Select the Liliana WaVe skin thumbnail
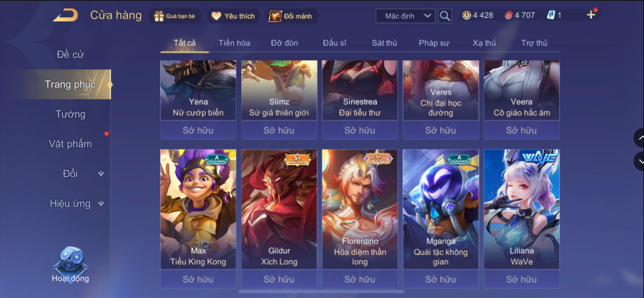Image resolution: width=644 pixels, height=298 pixels. [x=521, y=209]
